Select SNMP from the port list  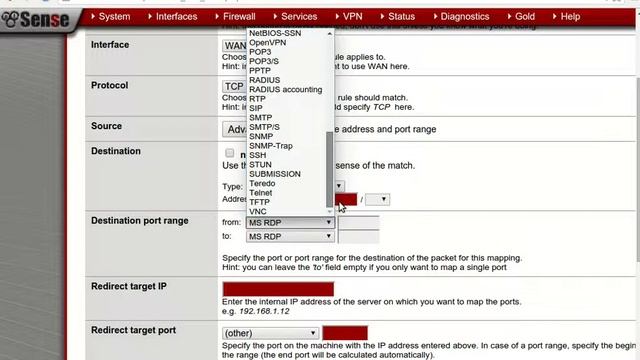261,136
